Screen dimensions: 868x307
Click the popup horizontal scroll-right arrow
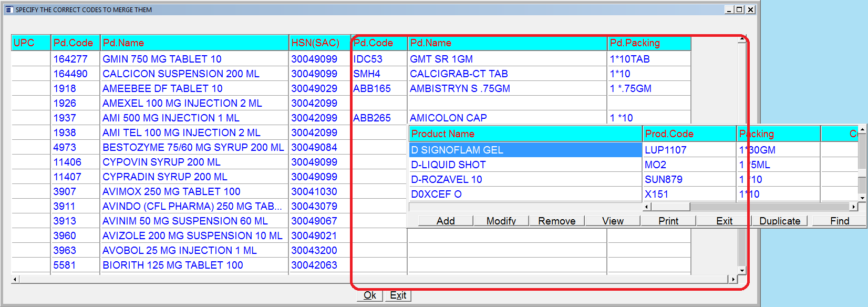(854, 207)
